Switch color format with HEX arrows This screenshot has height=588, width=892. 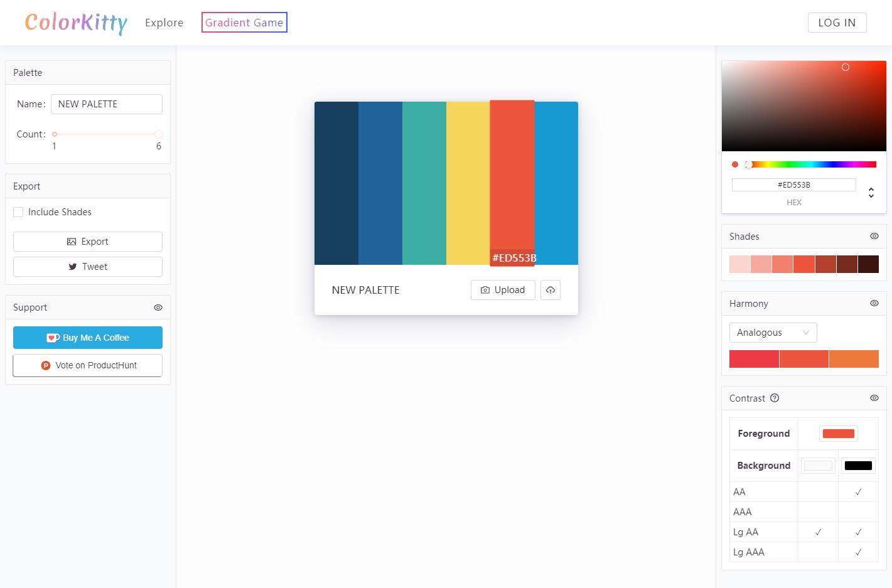(871, 193)
